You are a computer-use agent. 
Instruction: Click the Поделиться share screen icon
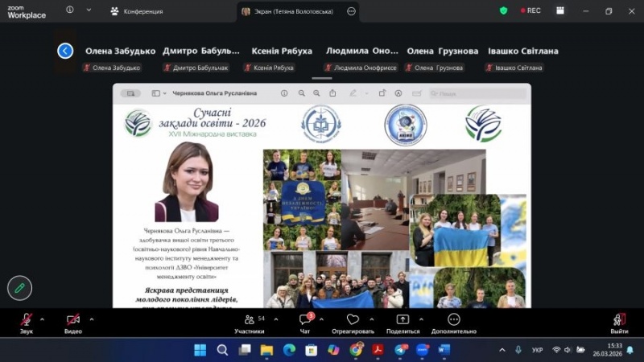click(402, 320)
